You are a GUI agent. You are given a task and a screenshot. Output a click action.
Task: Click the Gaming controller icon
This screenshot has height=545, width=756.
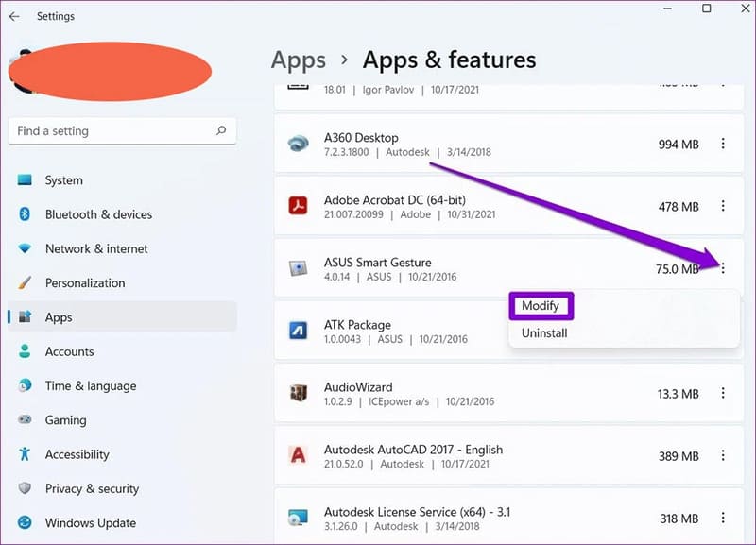(25, 419)
